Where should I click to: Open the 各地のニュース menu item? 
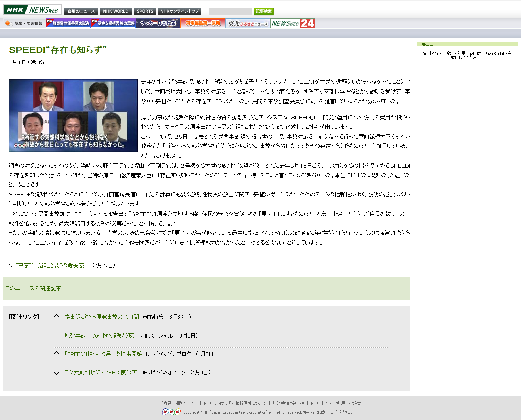(x=81, y=11)
